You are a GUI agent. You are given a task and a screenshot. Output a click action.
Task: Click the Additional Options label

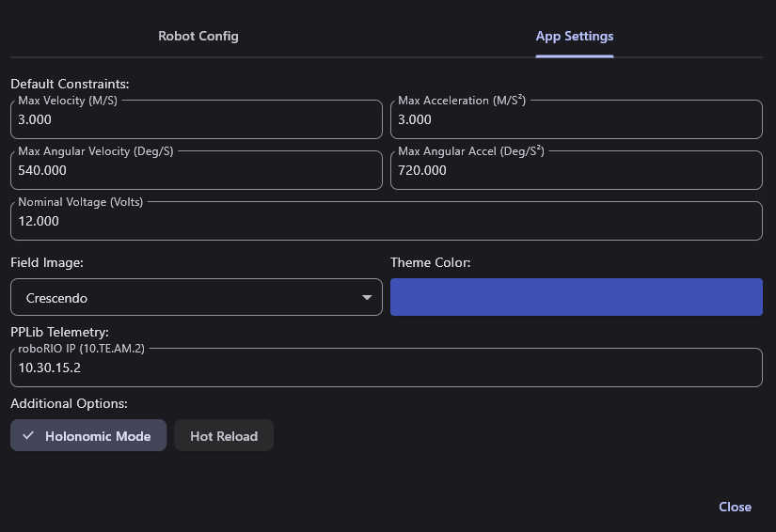point(69,403)
